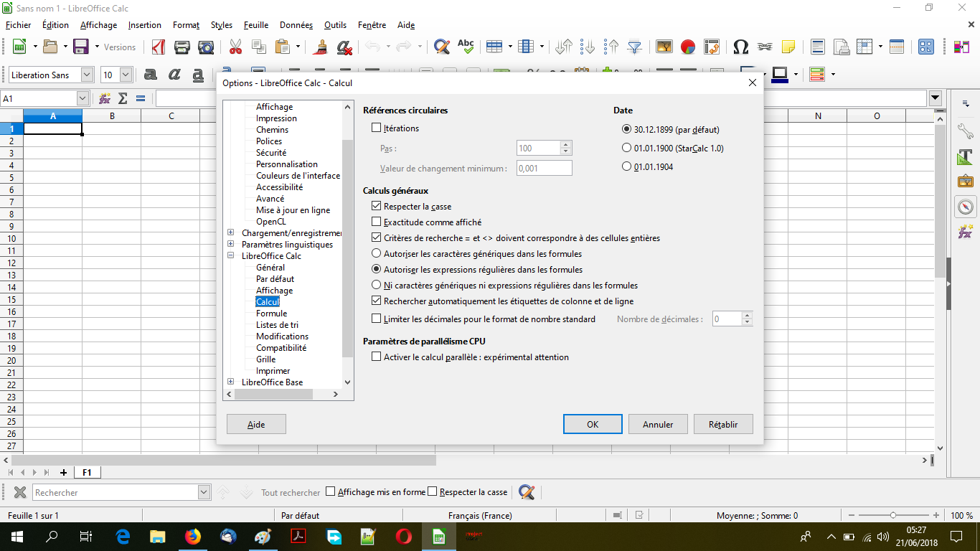Uncheck Respecter la casse in dialog

point(377,206)
